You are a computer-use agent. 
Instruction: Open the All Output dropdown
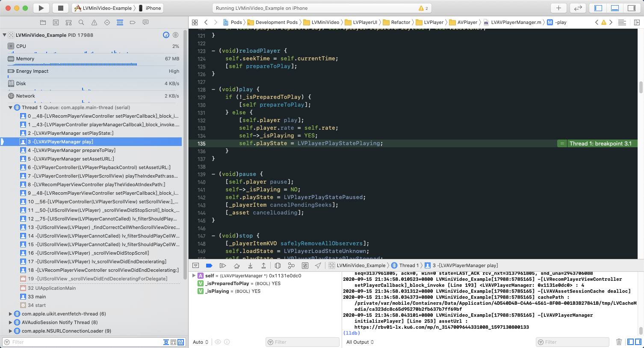pyautogui.click(x=357, y=342)
